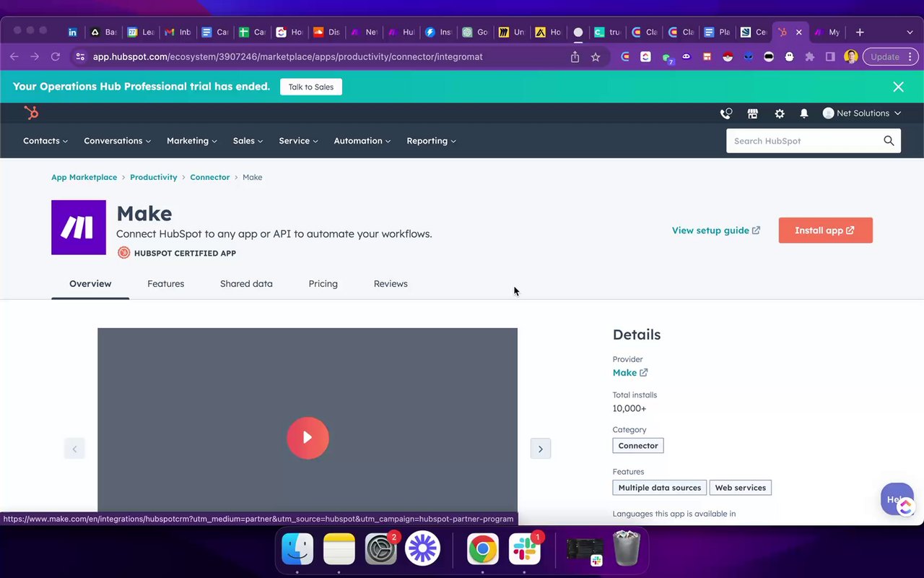Image resolution: width=924 pixels, height=578 pixels.
Task: Open the Chrome profile avatar
Action: click(x=851, y=56)
